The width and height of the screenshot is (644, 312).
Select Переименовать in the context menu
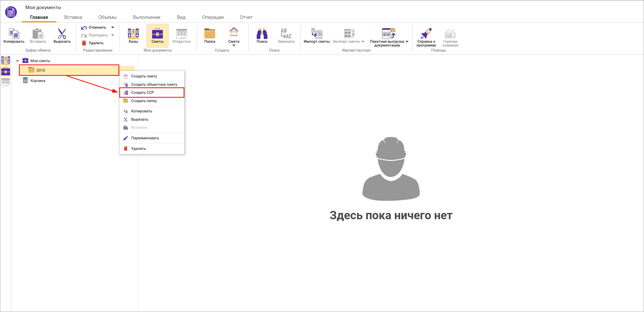point(145,138)
